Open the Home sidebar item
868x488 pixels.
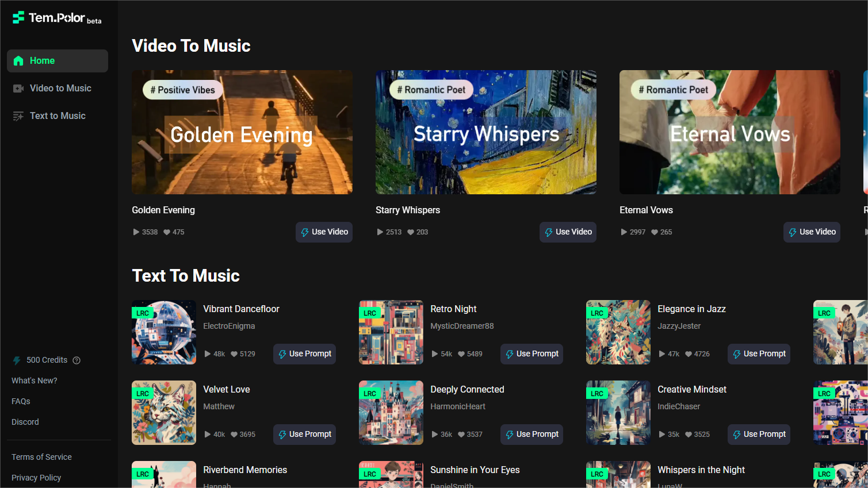click(58, 61)
